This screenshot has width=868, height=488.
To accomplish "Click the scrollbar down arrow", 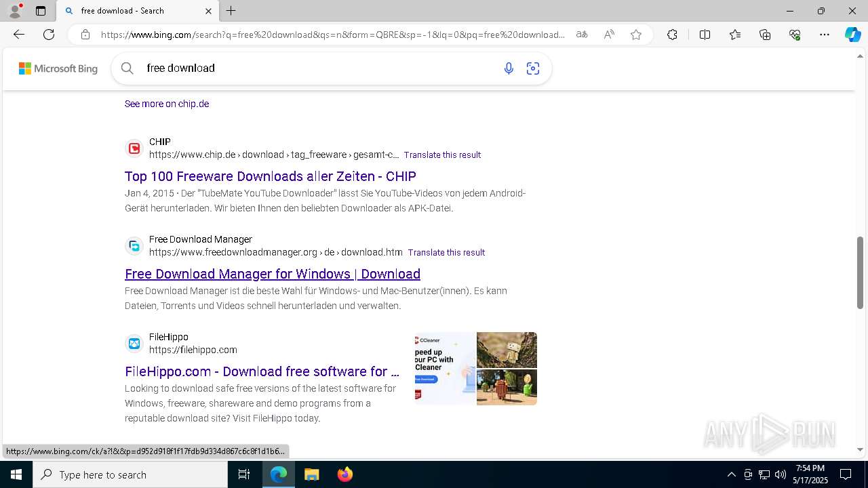I will [x=861, y=449].
